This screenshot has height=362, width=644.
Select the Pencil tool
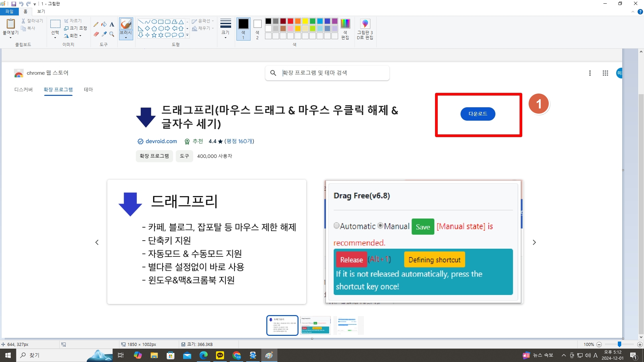pos(96,24)
